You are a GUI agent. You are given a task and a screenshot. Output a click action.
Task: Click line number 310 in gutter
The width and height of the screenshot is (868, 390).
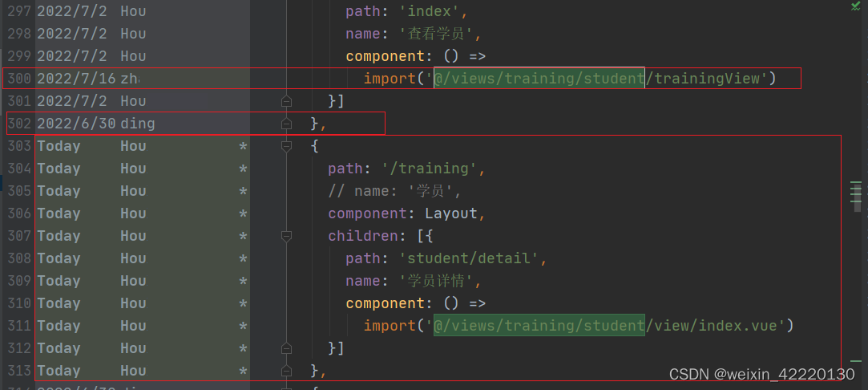tap(19, 303)
